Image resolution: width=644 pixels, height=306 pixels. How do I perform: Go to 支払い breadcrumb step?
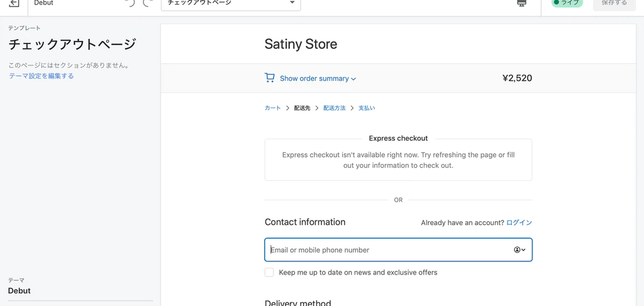(x=367, y=108)
